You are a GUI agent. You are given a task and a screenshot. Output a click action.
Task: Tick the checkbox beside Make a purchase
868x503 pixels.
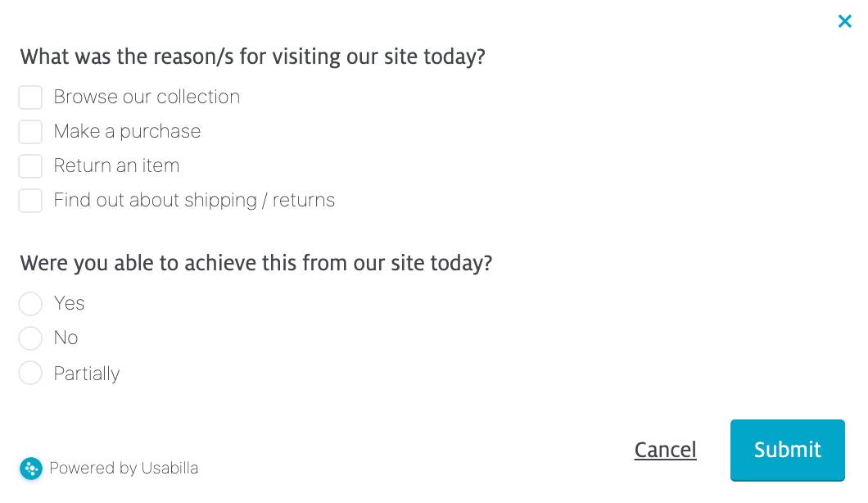pyautogui.click(x=30, y=132)
